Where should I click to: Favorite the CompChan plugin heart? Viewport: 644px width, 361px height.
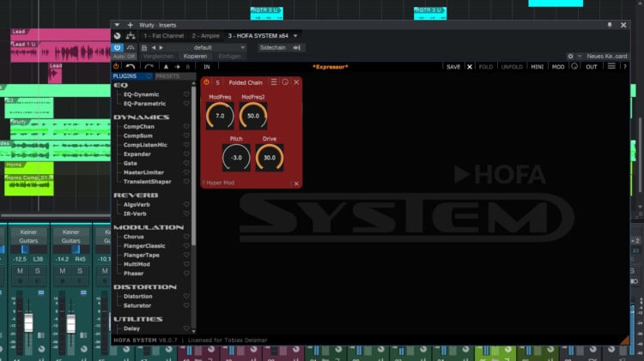(x=186, y=126)
